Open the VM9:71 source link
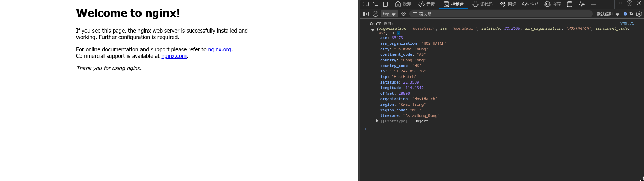Viewport: 644px width, 181px height. [627, 24]
